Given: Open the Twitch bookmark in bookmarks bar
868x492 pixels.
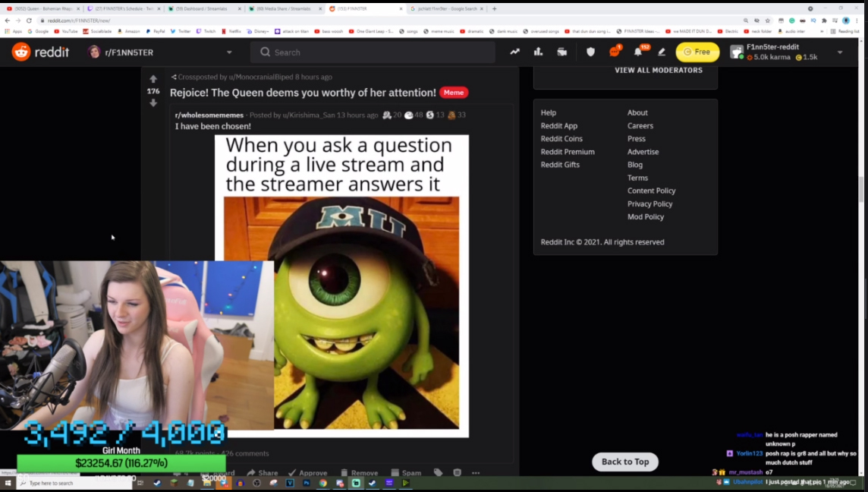Looking at the screenshot, I should point(206,32).
